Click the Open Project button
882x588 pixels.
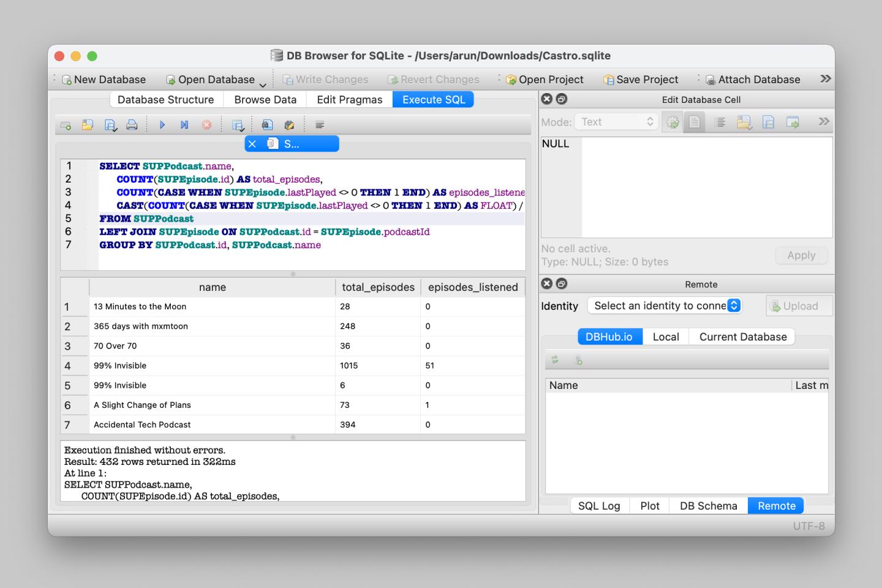(545, 80)
